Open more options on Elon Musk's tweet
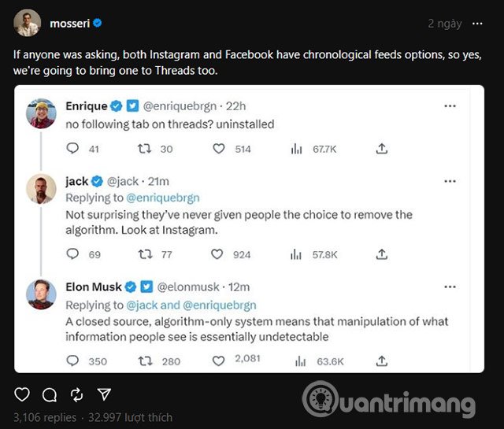The image size is (504, 429). pyautogui.click(x=450, y=287)
